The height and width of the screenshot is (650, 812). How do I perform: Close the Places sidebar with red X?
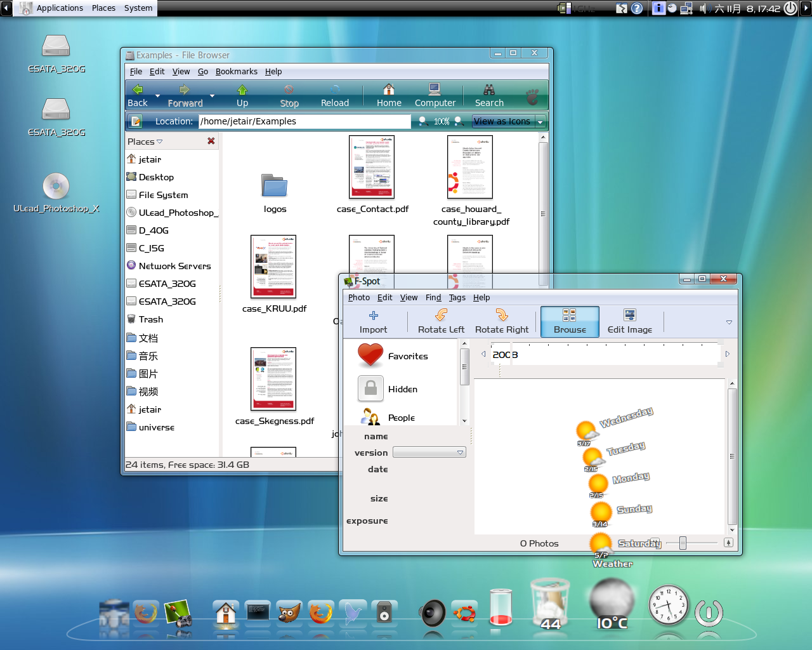(211, 141)
